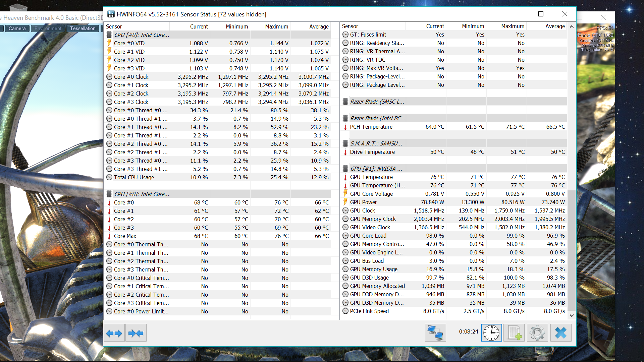The height and width of the screenshot is (362, 644).
Task: Click the GT: Fuses limit row icon
Action: pos(345,35)
